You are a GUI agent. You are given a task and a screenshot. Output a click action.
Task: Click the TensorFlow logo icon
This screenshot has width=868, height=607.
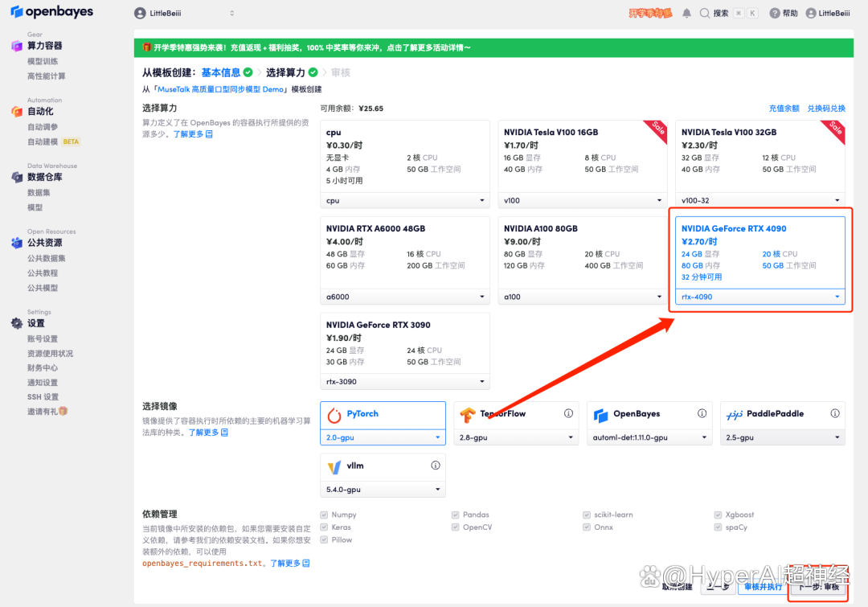coord(468,415)
